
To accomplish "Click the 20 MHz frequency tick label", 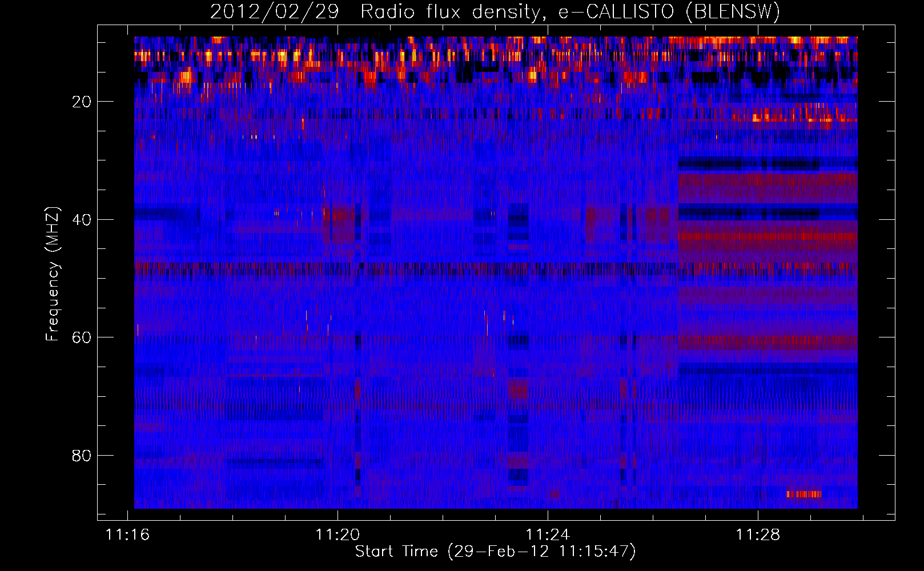I will click(82, 102).
